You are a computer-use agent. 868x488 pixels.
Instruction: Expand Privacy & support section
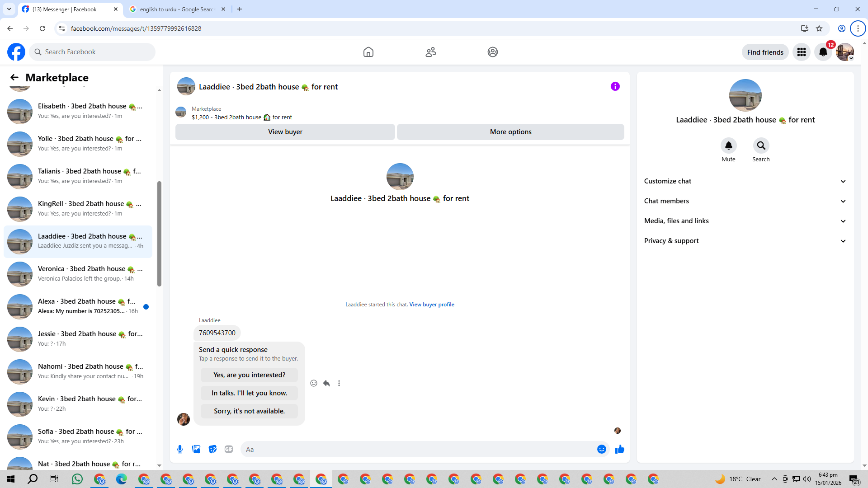745,241
